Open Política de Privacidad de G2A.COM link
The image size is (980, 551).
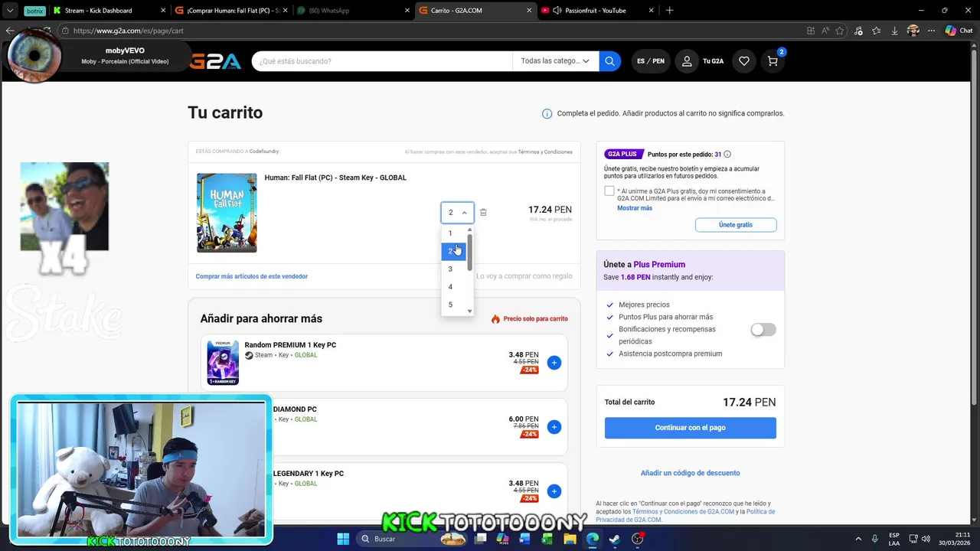(685, 516)
